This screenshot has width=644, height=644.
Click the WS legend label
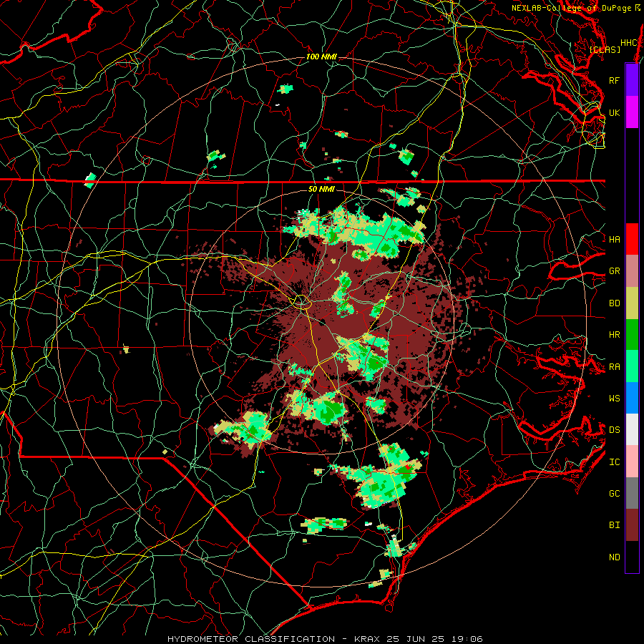(614, 398)
